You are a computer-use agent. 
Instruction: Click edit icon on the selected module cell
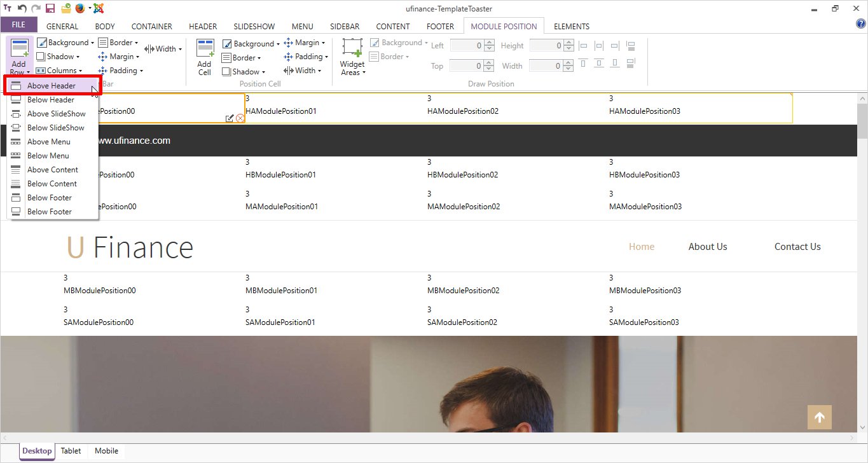(x=230, y=118)
